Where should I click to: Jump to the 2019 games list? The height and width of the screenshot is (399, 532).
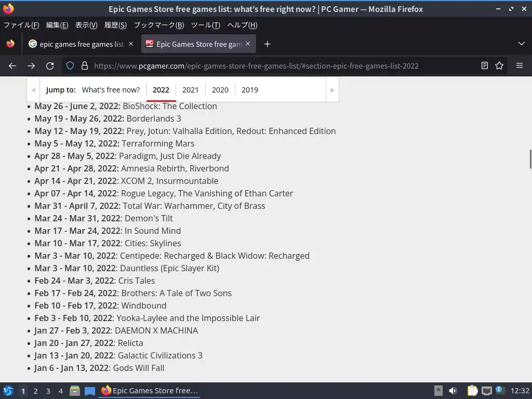coord(250,90)
